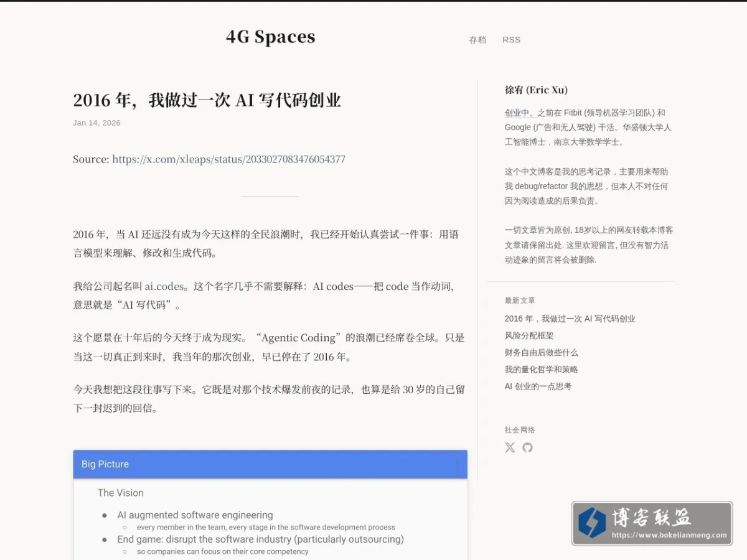Click the 'End game: disrupt the software industry' bullet
Viewport: 747px width, 560px height.
pos(260,539)
